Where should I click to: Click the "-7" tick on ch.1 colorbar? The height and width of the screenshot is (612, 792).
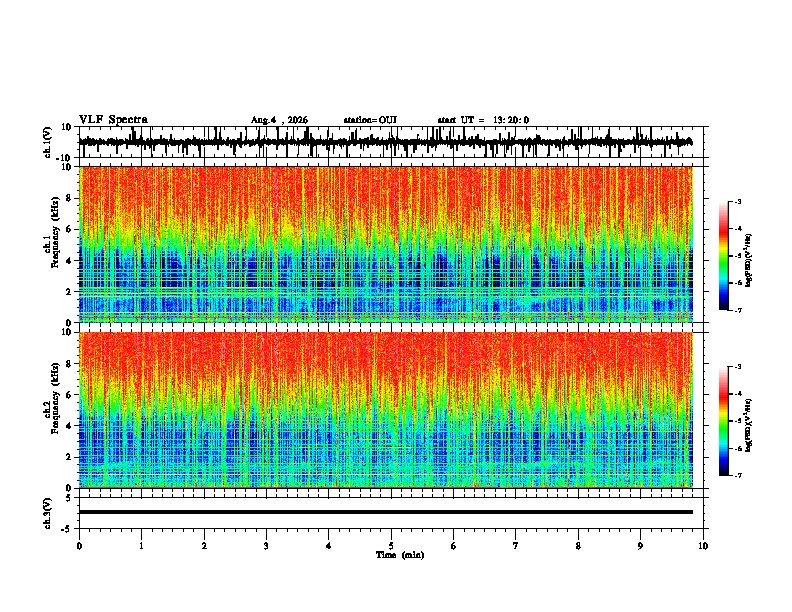(737, 310)
